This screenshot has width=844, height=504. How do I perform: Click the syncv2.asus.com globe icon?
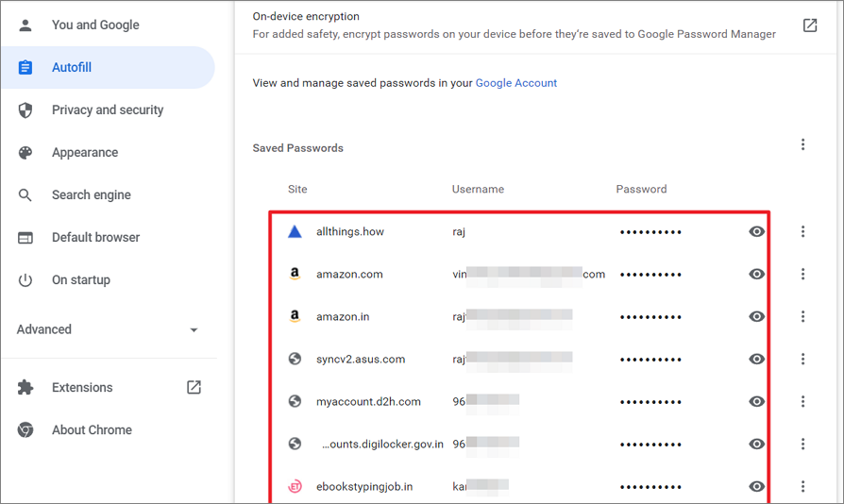coord(295,359)
